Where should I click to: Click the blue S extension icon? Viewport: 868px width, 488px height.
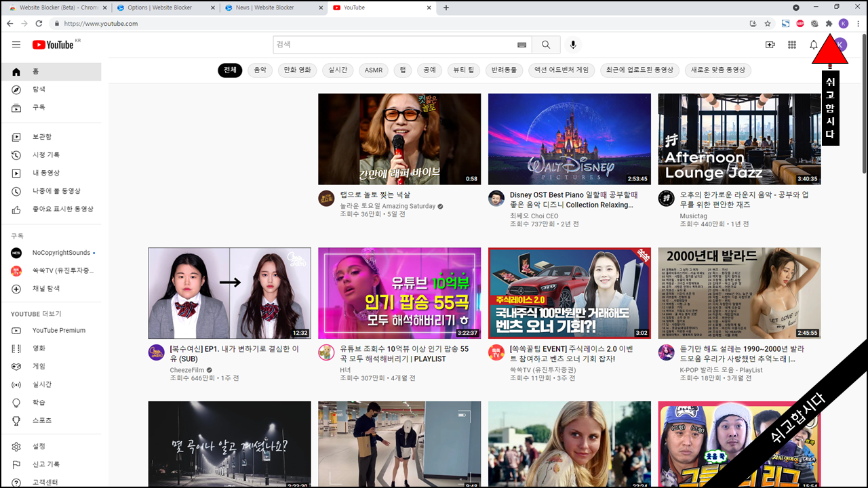pos(785,23)
